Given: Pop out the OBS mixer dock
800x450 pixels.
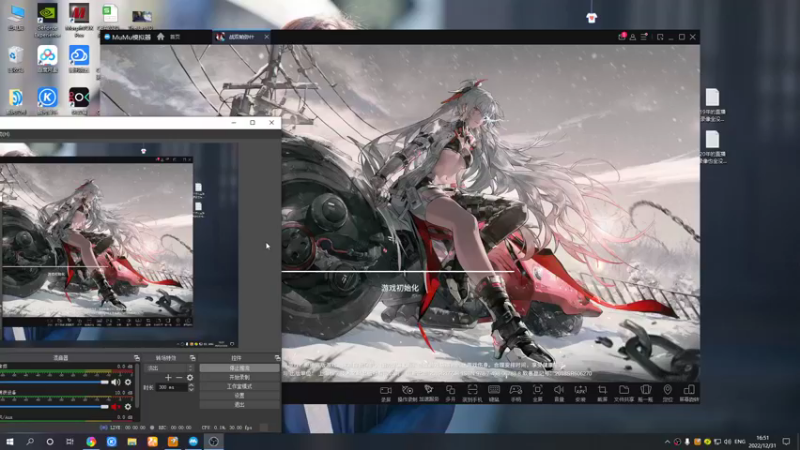Looking at the screenshot, I should (136, 358).
